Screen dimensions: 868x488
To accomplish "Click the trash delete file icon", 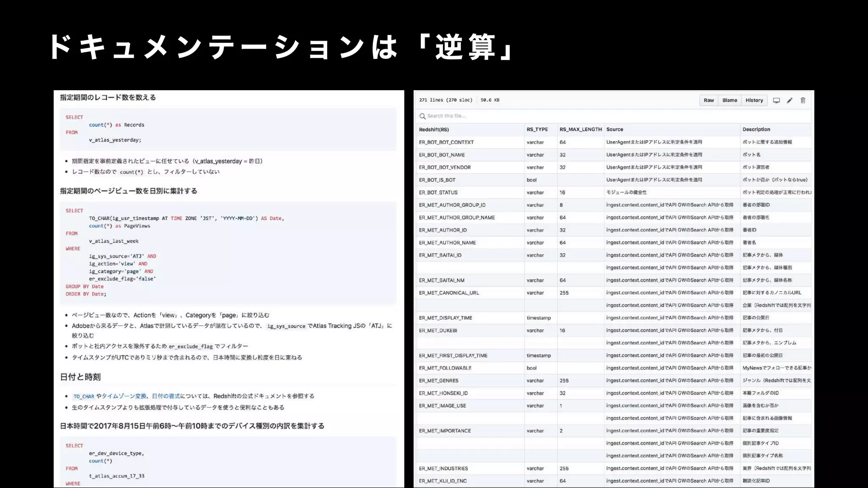I will 803,100.
